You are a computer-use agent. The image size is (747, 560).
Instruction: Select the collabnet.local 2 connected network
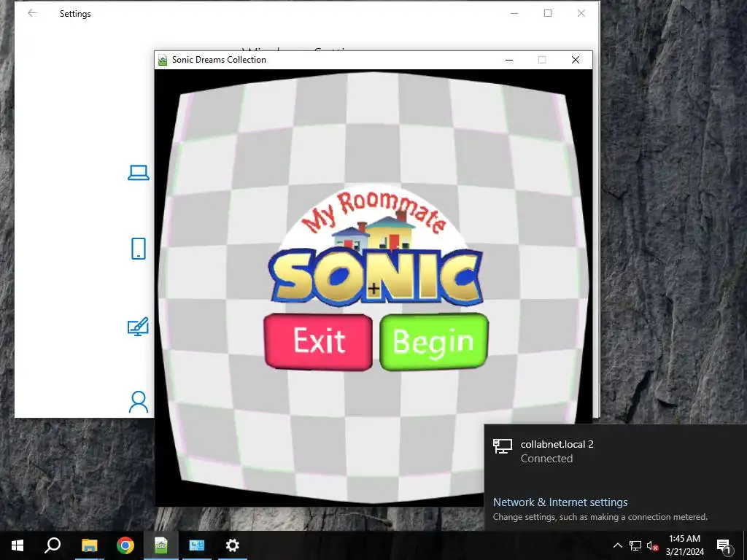(616, 451)
